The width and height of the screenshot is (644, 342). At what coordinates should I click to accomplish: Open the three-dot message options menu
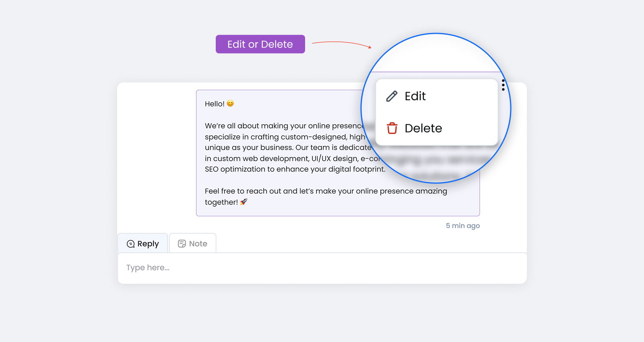[503, 85]
